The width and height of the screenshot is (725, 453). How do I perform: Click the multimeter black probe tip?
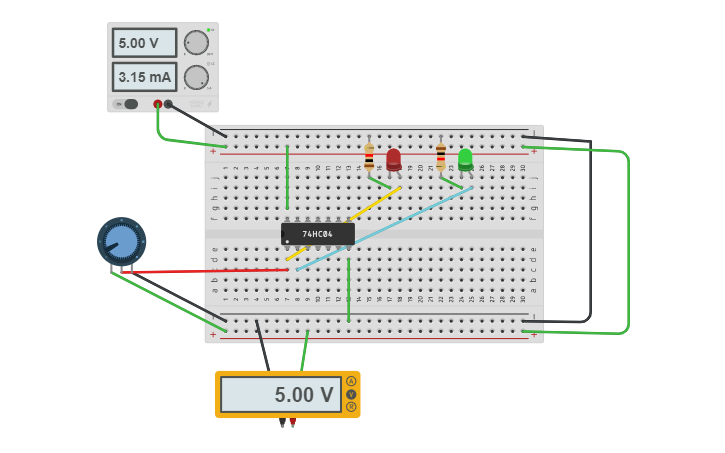click(282, 422)
